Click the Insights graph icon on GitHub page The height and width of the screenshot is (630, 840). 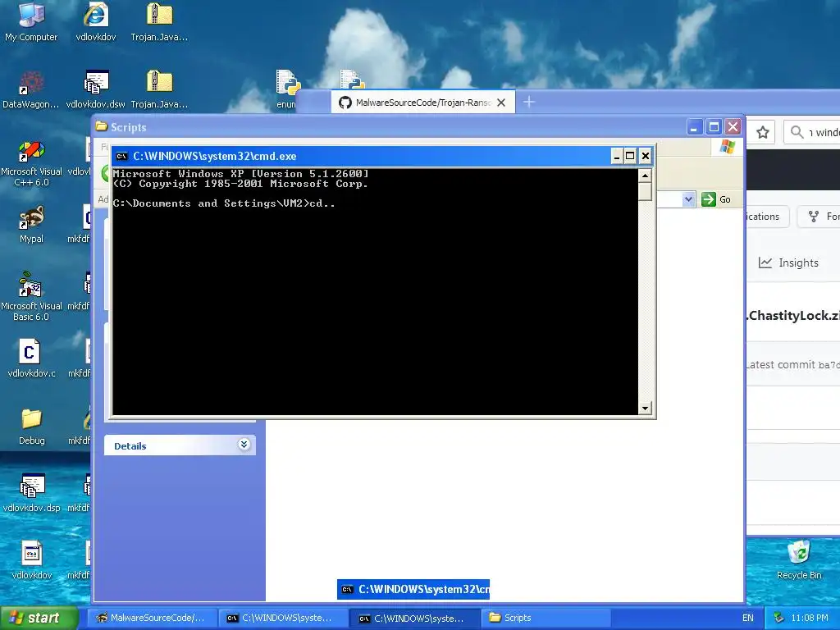[x=765, y=262]
